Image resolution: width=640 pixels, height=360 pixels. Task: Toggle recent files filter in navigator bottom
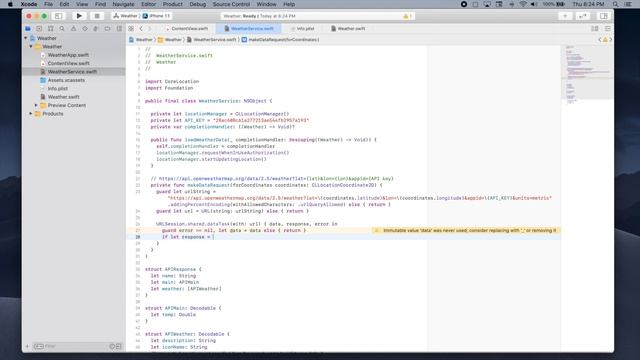point(112,346)
